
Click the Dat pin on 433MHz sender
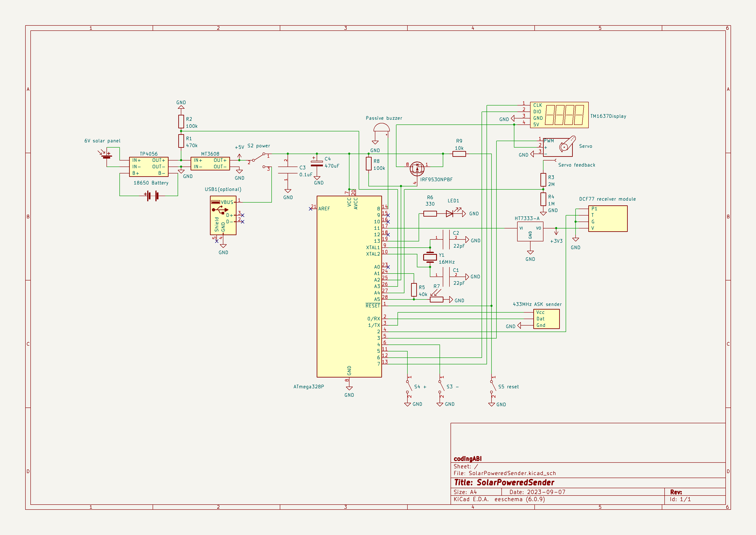coord(540,319)
